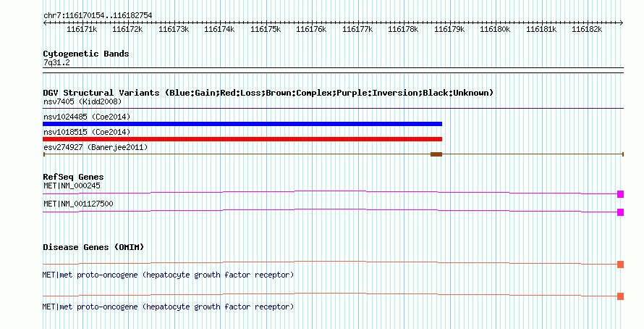Open variant nsv1018515 (Coe2014) label
This screenshot has height=329, width=644.
87,132
